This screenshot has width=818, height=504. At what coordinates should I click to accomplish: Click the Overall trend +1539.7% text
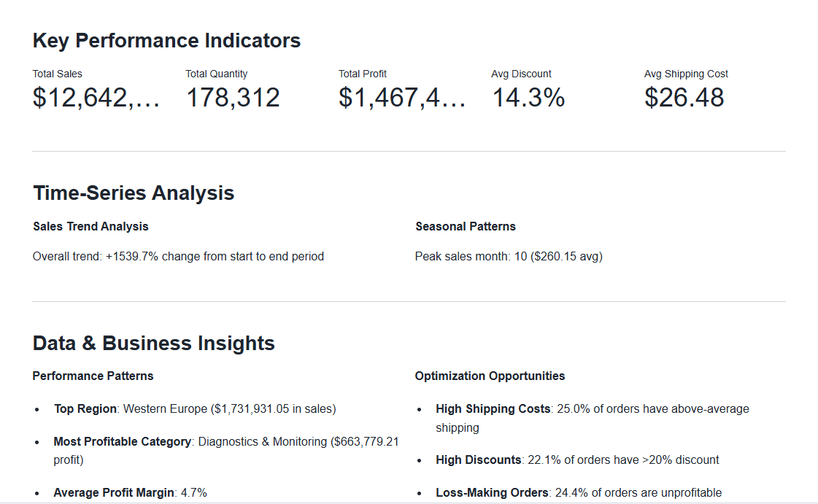178,257
